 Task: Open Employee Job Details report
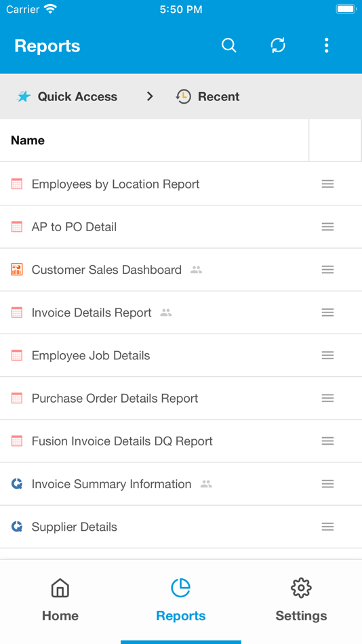coord(91,355)
